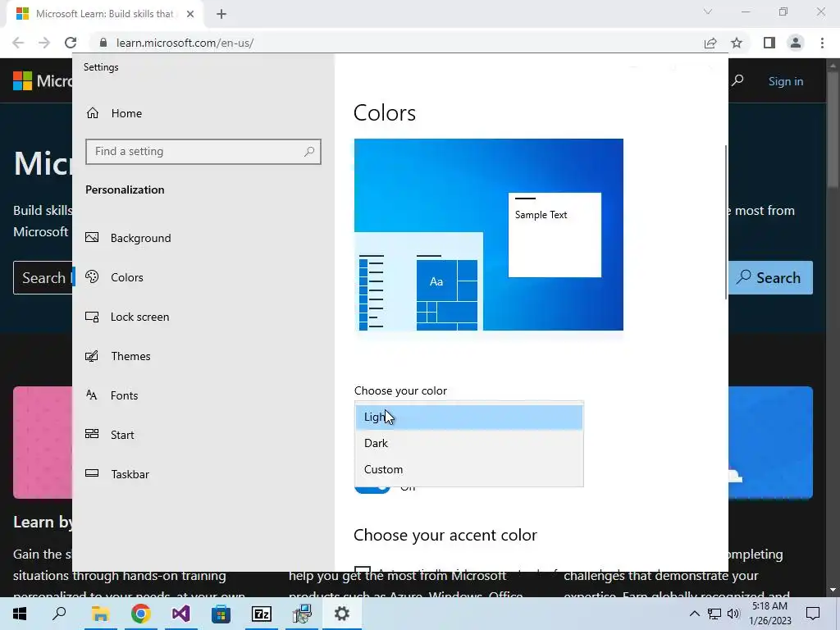This screenshot has width=840, height=630.
Task: Open 7-Zip from taskbar
Action: tap(262, 614)
